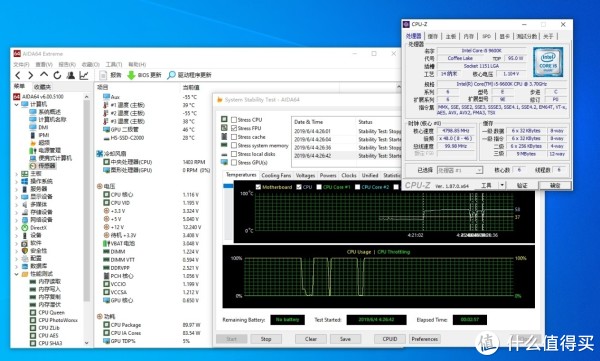Toggle the Stress cache checkbox
The height and width of the screenshot is (361, 600).
234,137
